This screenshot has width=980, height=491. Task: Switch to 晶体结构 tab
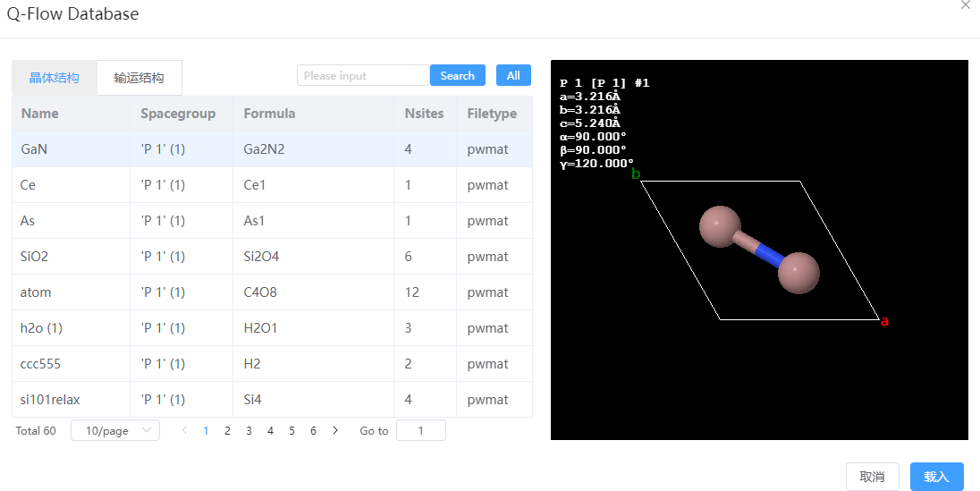pos(55,78)
